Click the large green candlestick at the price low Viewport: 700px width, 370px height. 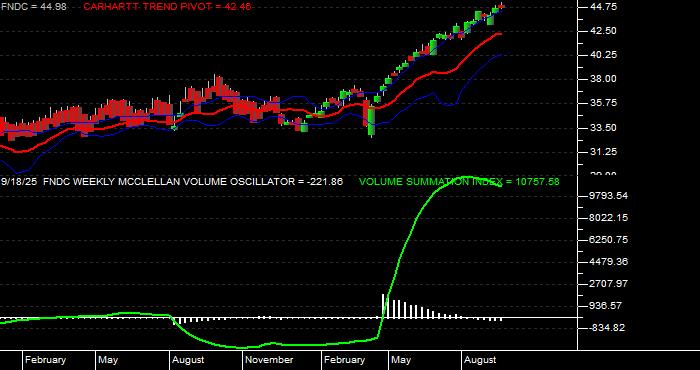(x=371, y=121)
